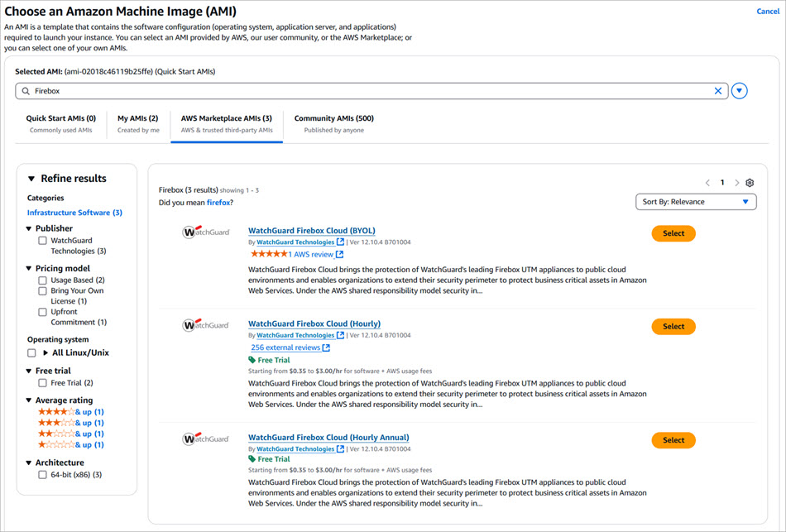Viewport: 786px width, 532px height.
Task: Click the previous page chevron near page 1
Action: click(x=707, y=182)
